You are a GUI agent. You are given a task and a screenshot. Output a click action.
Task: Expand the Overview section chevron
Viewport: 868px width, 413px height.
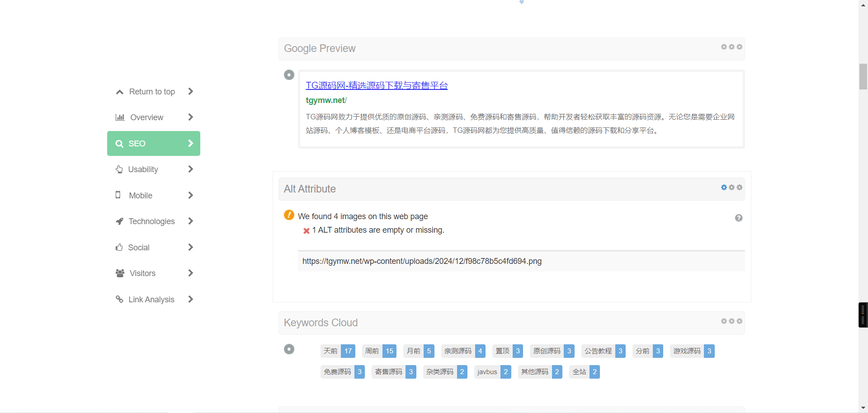click(x=190, y=117)
